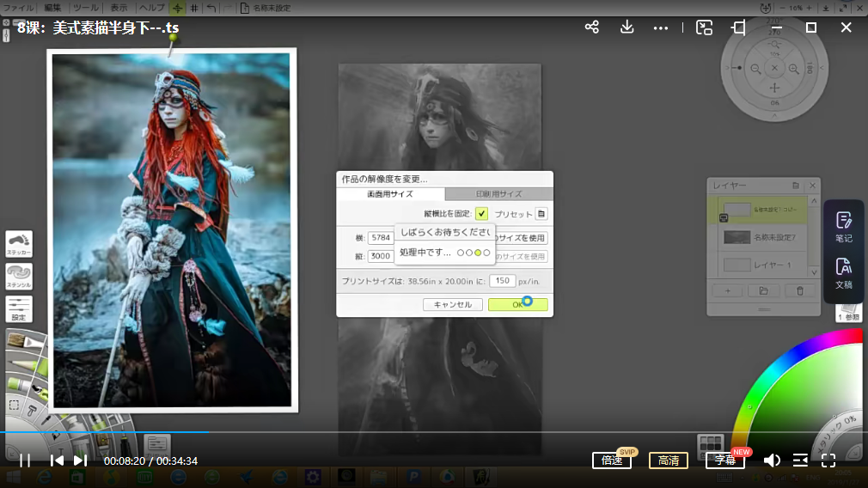
Task: Toggle the grid icon in menu bar
Action: [194, 8]
